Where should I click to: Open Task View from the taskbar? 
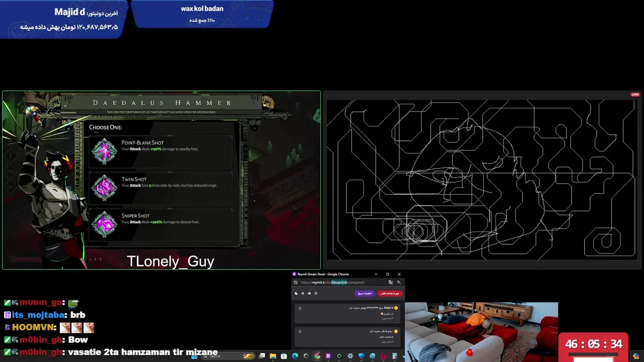coord(262,356)
